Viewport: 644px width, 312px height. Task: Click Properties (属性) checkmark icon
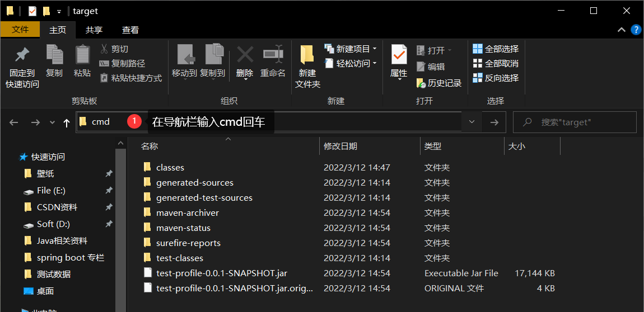click(399, 54)
